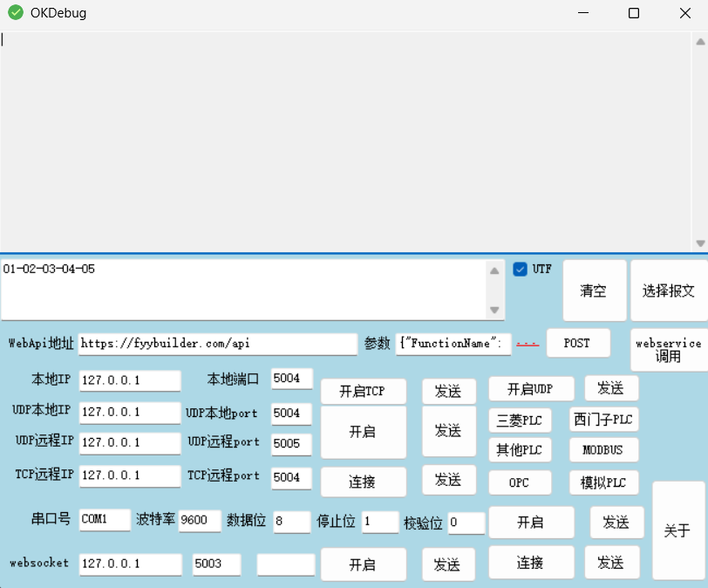708x588 pixels.
Task: Toggle the UTF checkbox
Action: coord(520,270)
